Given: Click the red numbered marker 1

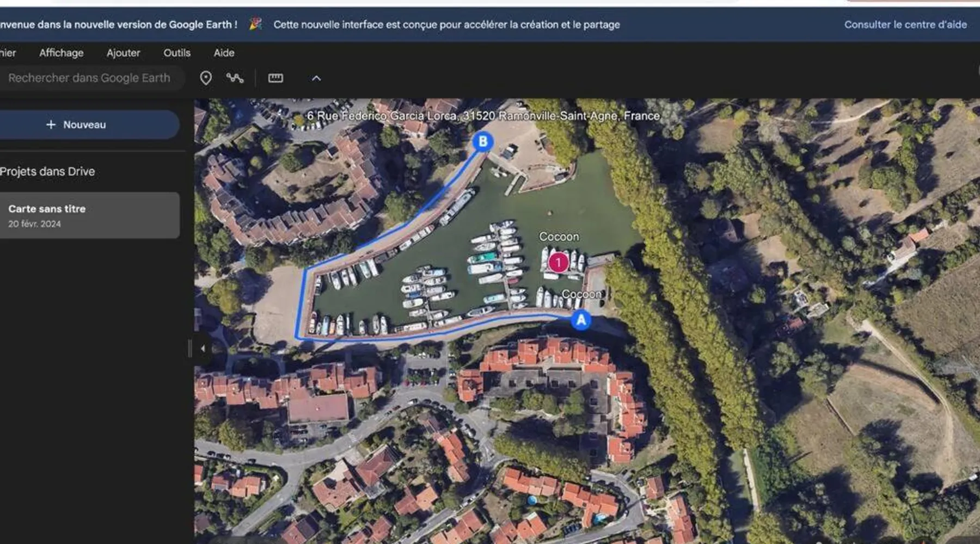Looking at the screenshot, I should 558,262.
